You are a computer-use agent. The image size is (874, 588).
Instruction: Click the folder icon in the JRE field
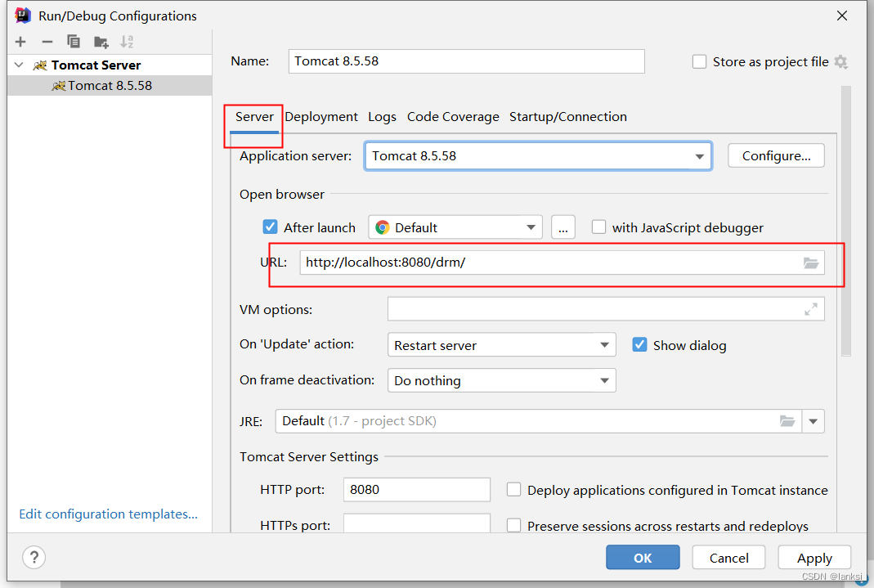[787, 421]
